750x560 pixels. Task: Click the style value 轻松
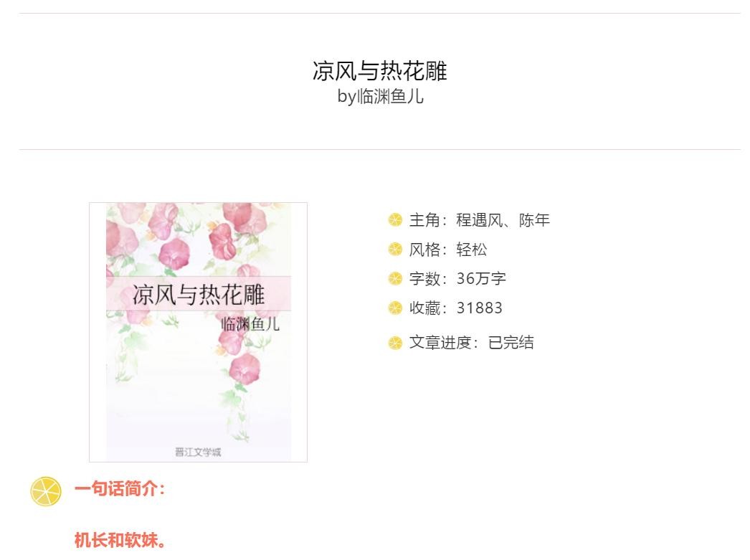[x=471, y=249]
